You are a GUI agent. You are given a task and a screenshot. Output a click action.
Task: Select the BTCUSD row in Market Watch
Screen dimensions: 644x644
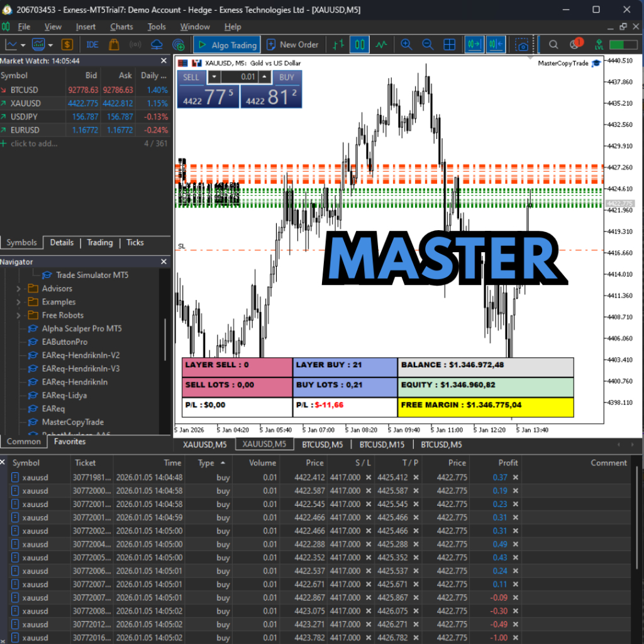[85, 90]
